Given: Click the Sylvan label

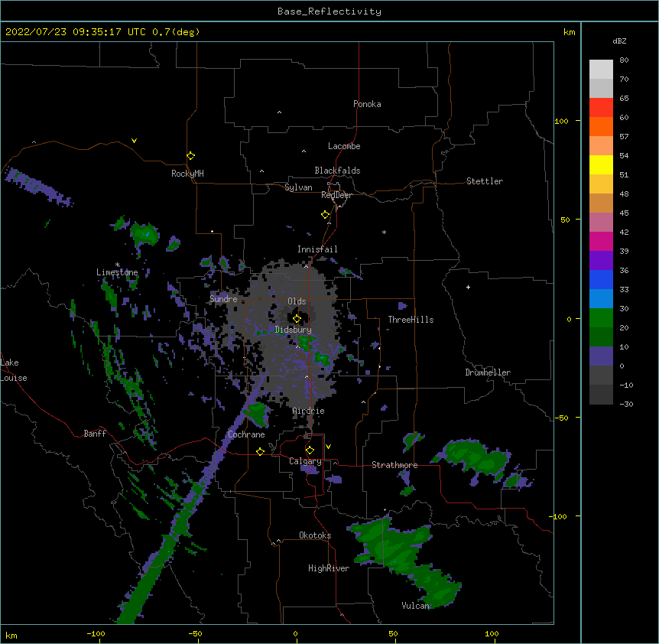Looking at the screenshot, I should [x=298, y=187].
